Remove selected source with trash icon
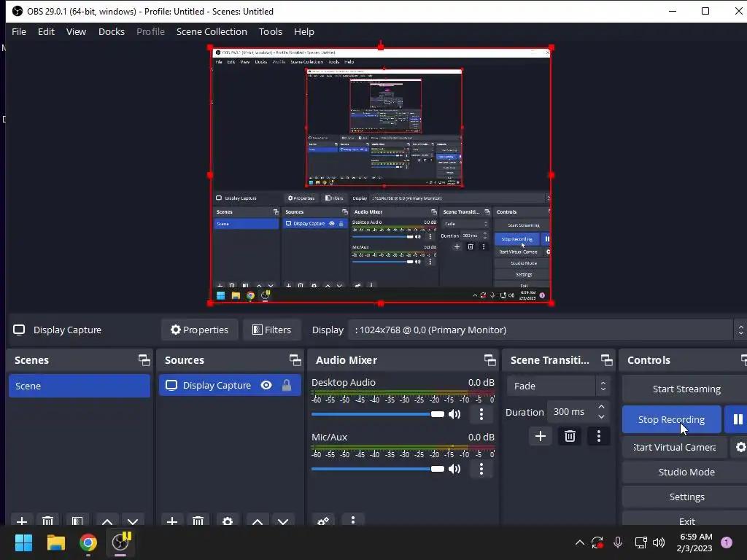 click(198, 521)
